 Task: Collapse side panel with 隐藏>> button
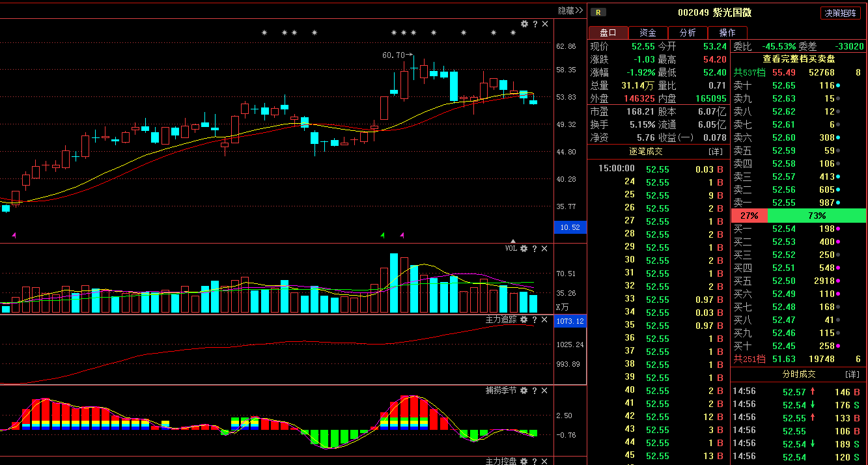570,10
